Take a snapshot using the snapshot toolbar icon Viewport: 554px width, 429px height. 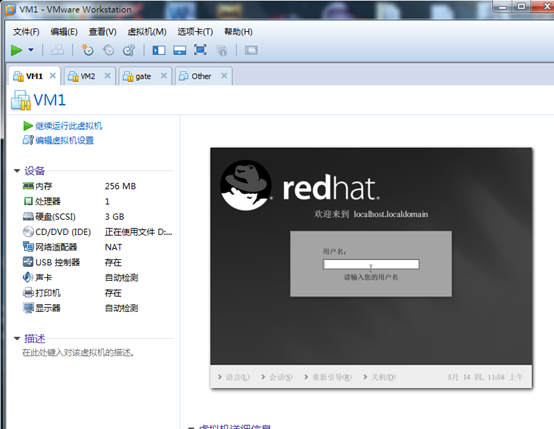coord(87,50)
